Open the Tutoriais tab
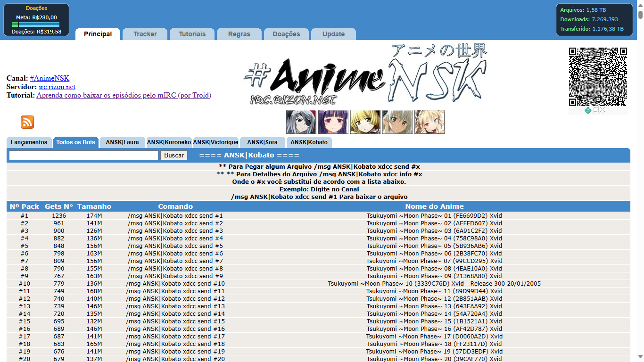 (x=192, y=34)
